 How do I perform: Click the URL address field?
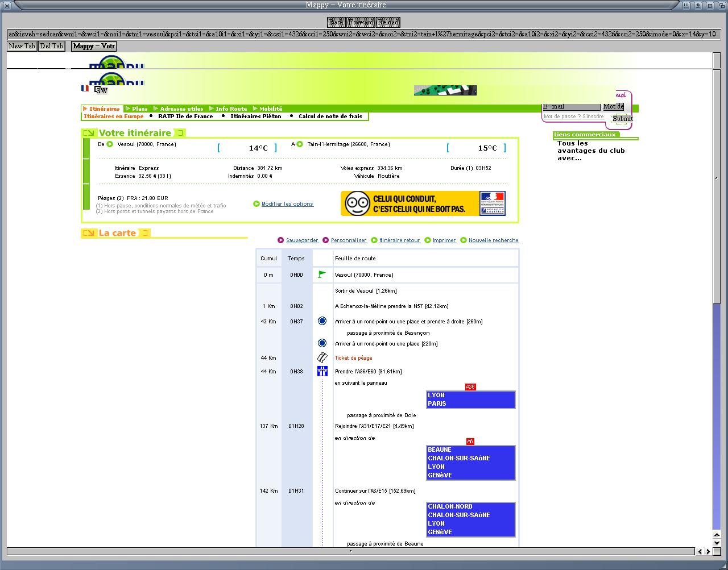tap(364, 34)
